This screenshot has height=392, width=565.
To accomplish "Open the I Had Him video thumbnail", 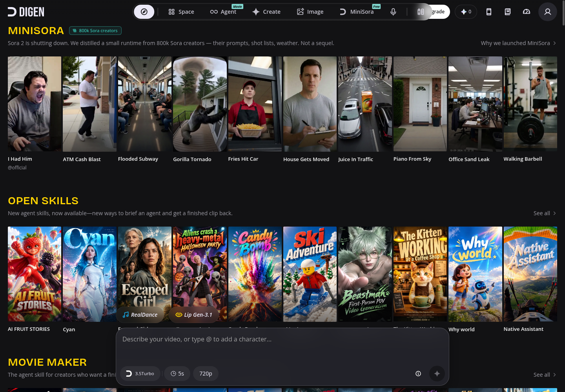I will (x=35, y=104).
